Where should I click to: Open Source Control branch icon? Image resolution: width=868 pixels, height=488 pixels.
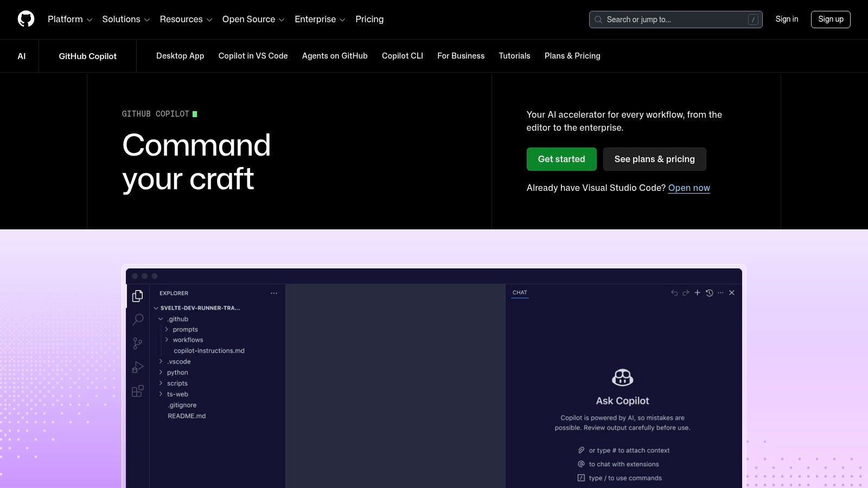tap(138, 343)
